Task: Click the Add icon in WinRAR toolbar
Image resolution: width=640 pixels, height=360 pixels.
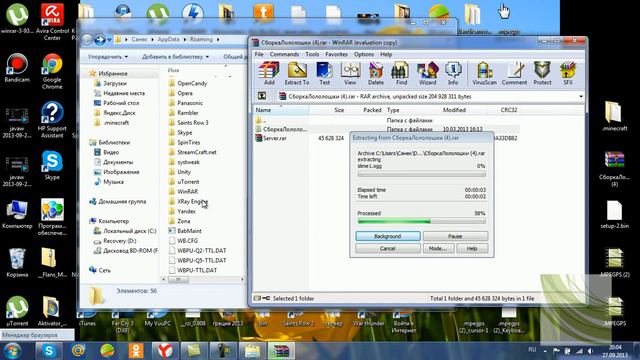Action: [x=269, y=73]
